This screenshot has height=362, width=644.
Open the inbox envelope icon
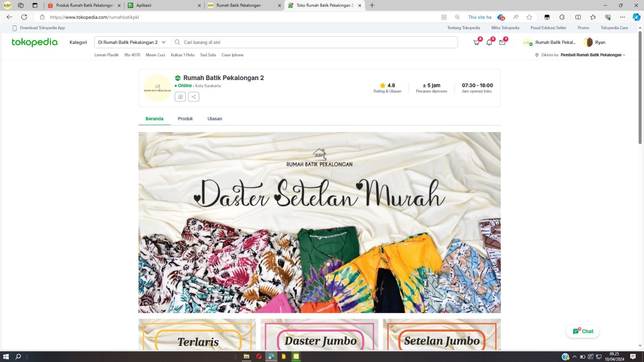tap(502, 42)
